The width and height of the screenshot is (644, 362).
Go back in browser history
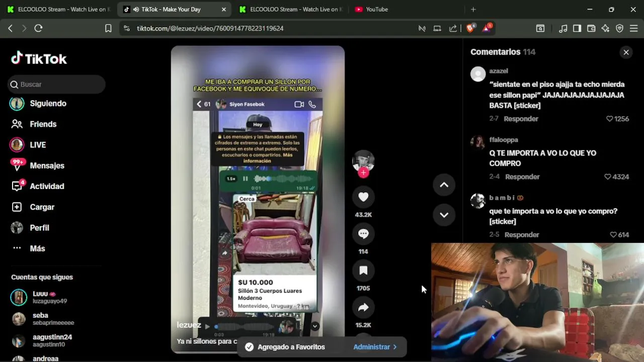click(10, 28)
